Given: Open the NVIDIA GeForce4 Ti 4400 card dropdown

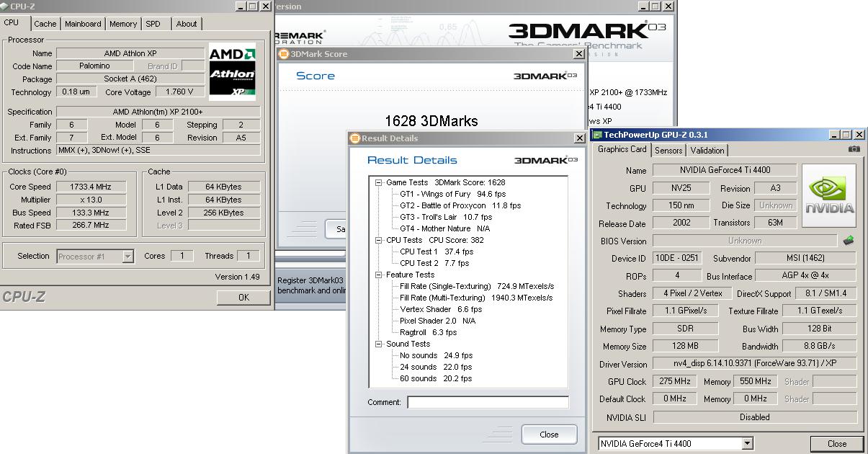Looking at the screenshot, I should click(747, 443).
